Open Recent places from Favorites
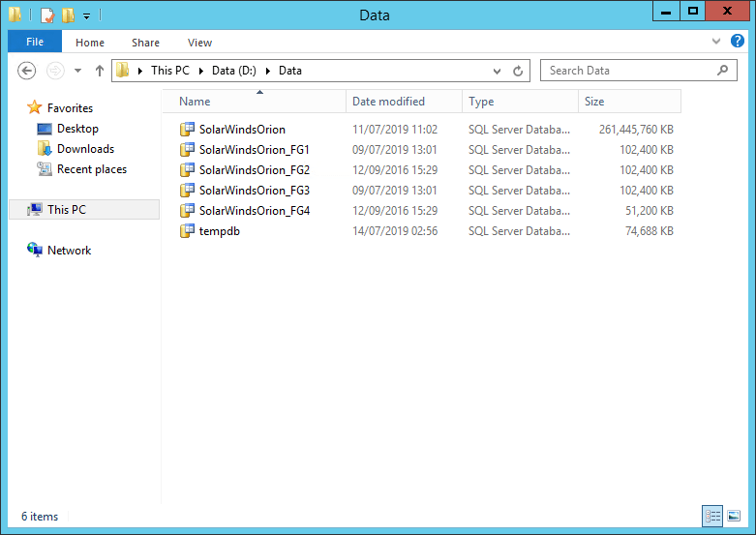The image size is (756, 535). [92, 169]
